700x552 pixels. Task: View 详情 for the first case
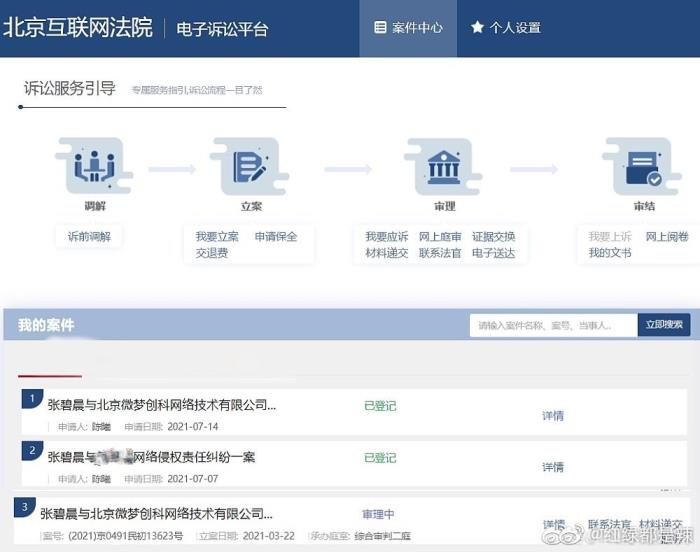coord(553,415)
